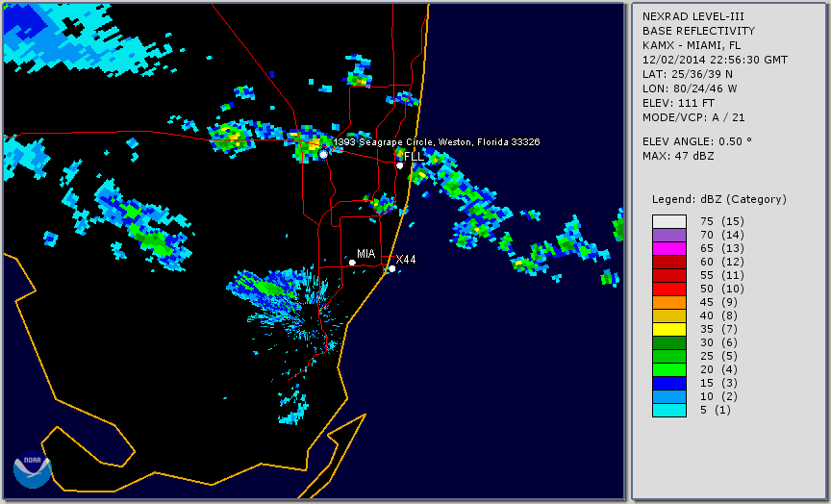Click the MIA airport marker dot
Viewport: 831px width, 504px height.
[x=352, y=263]
